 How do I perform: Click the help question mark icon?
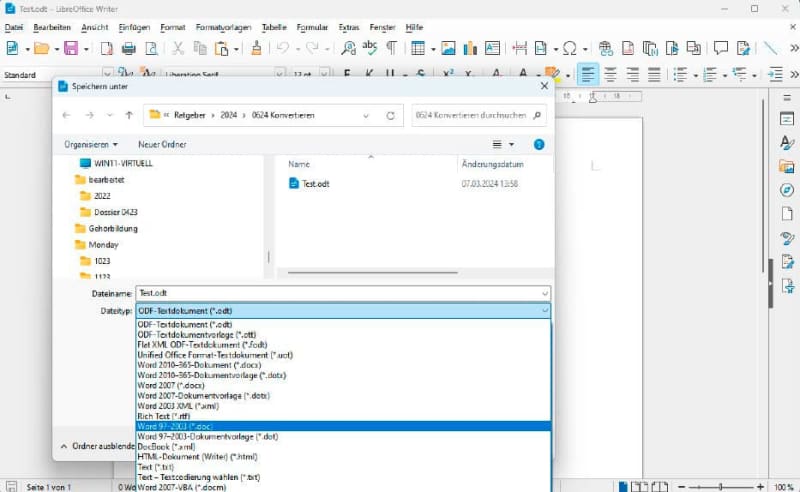(x=539, y=144)
